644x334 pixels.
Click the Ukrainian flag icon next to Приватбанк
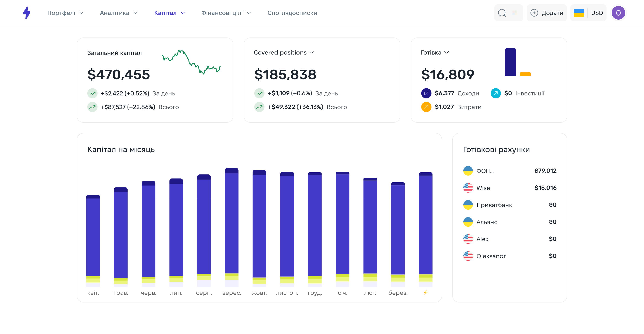pyautogui.click(x=468, y=205)
